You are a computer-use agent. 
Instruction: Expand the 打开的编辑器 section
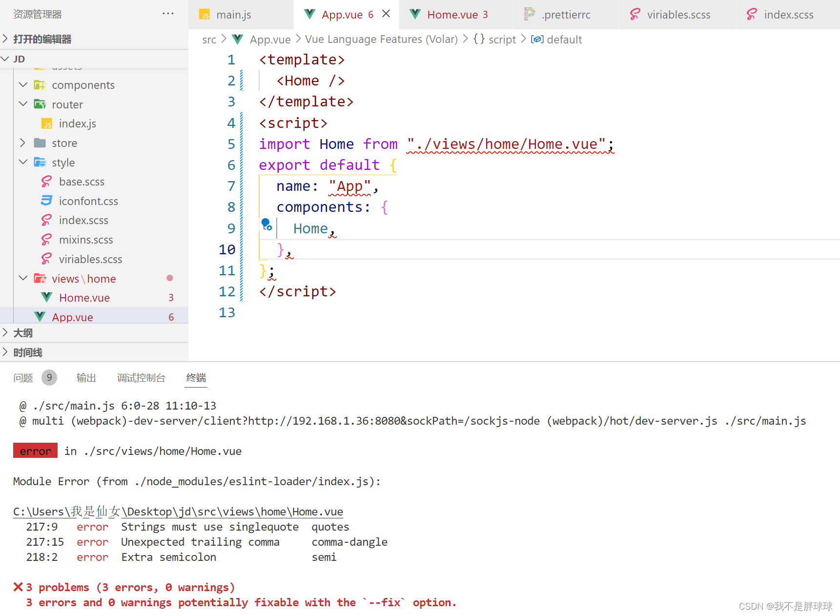[x=5, y=39]
